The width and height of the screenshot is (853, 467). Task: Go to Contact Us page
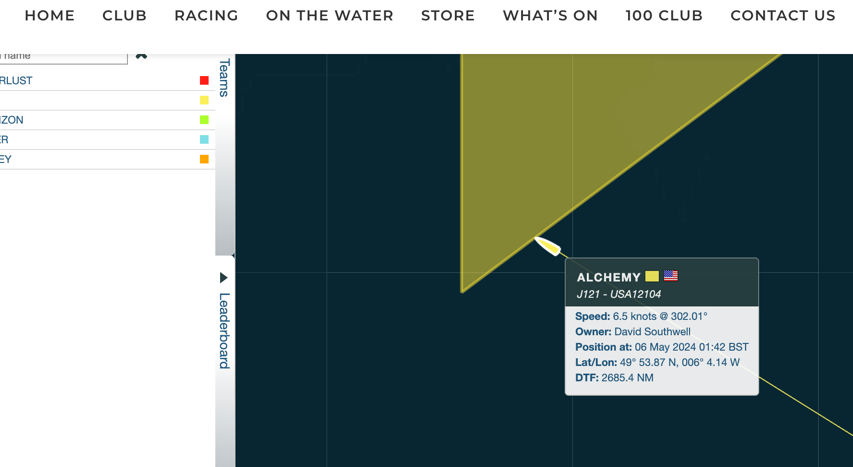point(783,16)
